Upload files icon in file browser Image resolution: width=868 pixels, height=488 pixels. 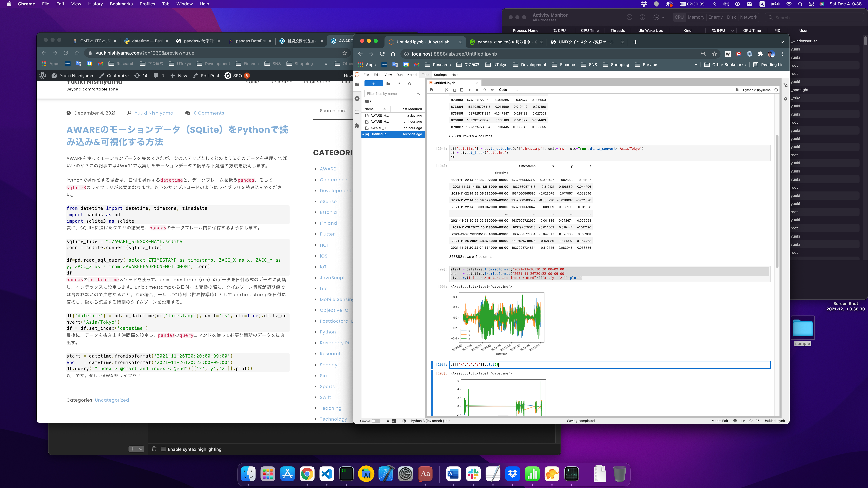coord(399,84)
